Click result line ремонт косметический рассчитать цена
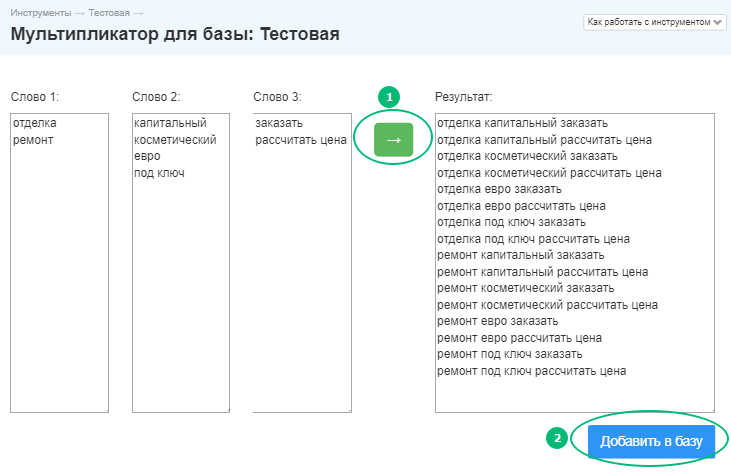Screen dimensions: 731x474 pos(548,305)
